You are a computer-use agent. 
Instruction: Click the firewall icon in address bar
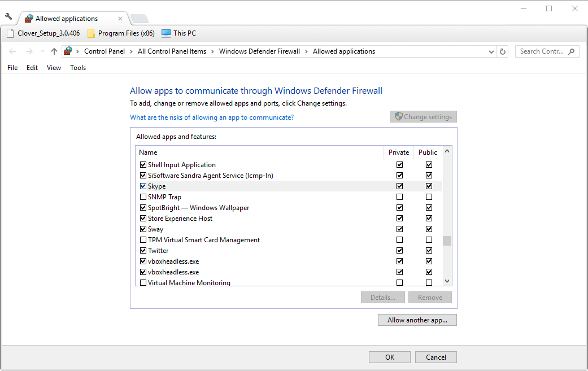(x=68, y=51)
